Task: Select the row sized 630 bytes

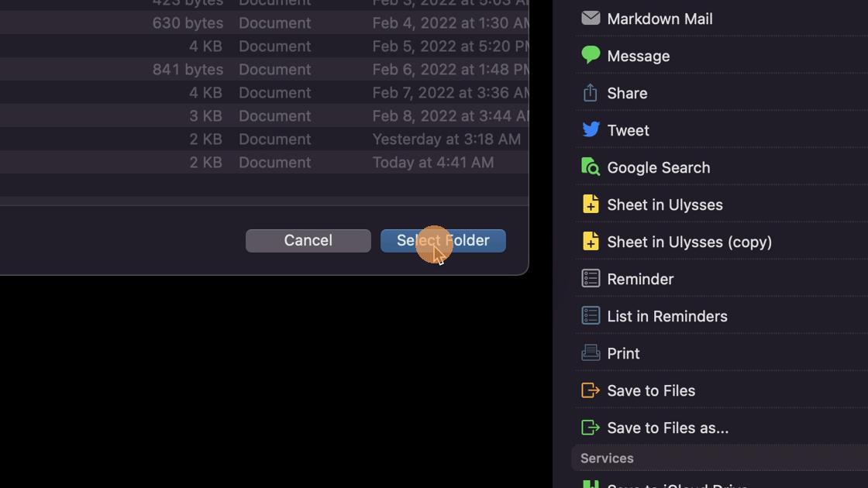Action: [x=264, y=22]
